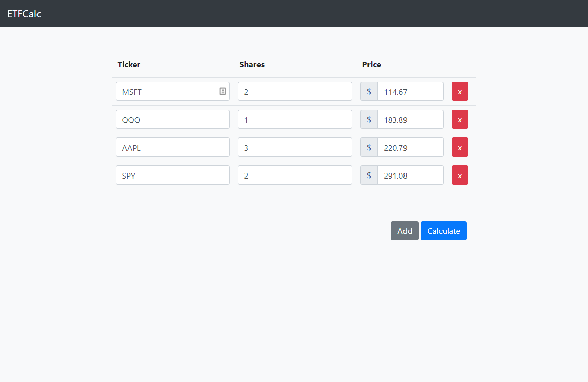Remove the QQQ row with x button
This screenshot has width=588, height=382.
point(460,119)
